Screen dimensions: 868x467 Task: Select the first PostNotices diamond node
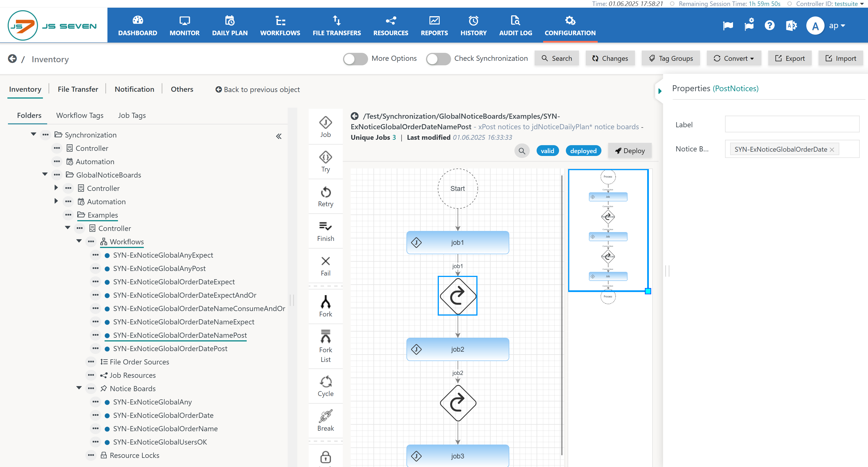[458, 296]
